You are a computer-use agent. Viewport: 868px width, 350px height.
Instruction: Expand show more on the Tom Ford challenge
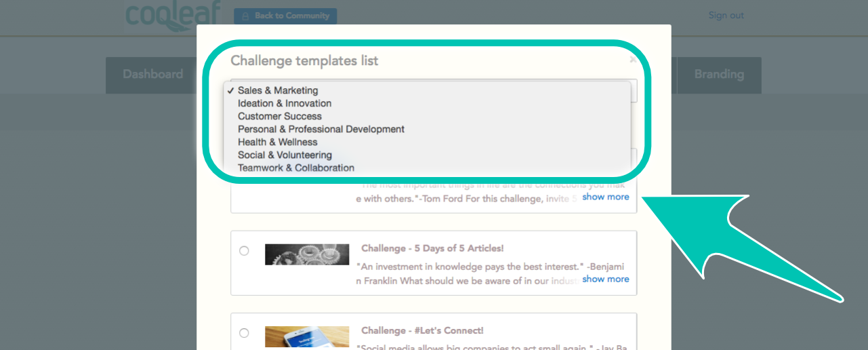click(x=606, y=197)
